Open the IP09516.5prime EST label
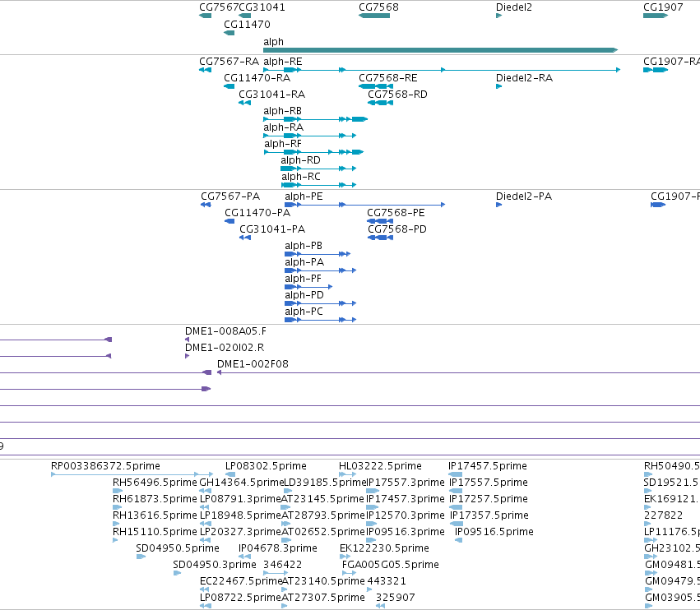The image size is (700, 610). click(494, 531)
